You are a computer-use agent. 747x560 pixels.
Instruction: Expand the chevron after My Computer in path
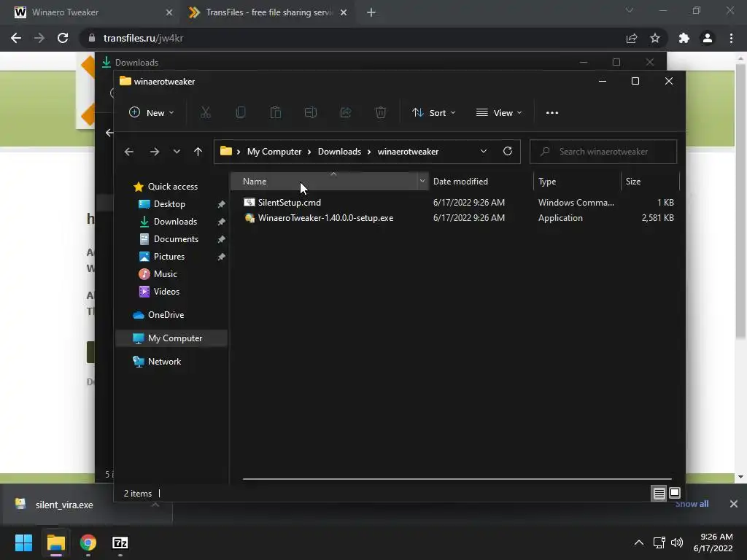[309, 152]
